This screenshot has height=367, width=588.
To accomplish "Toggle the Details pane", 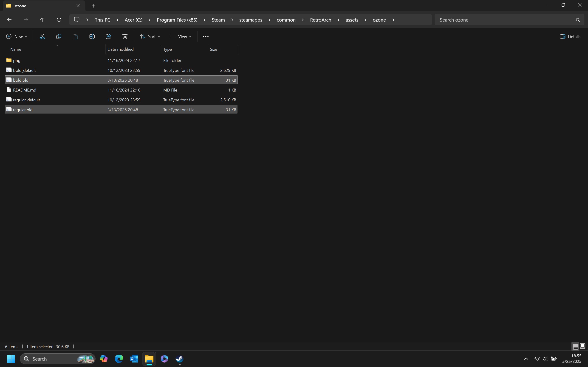I will [x=570, y=36].
